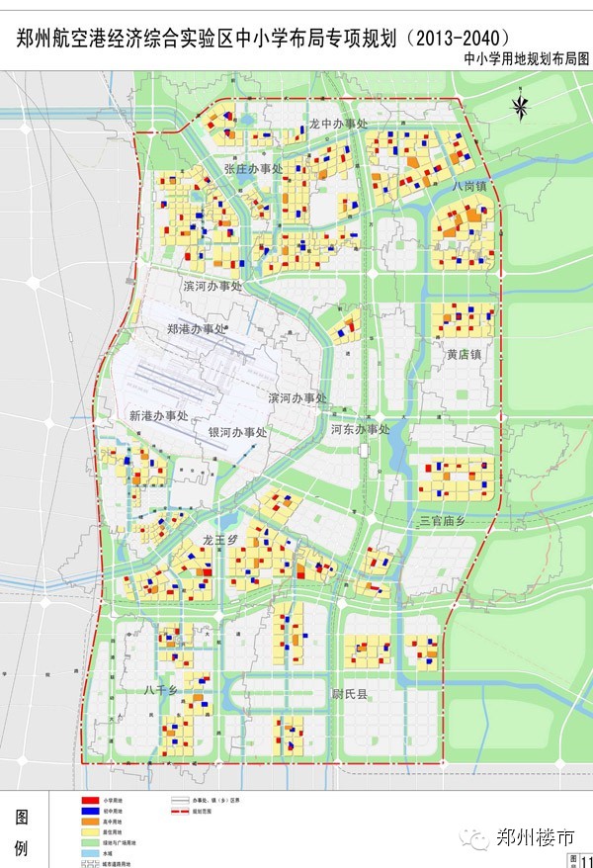Image resolution: width=593 pixels, height=868 pixels.
Task: Click the 滨河办事处 label beside 河东办事处
Action: (x=297, y=398)
